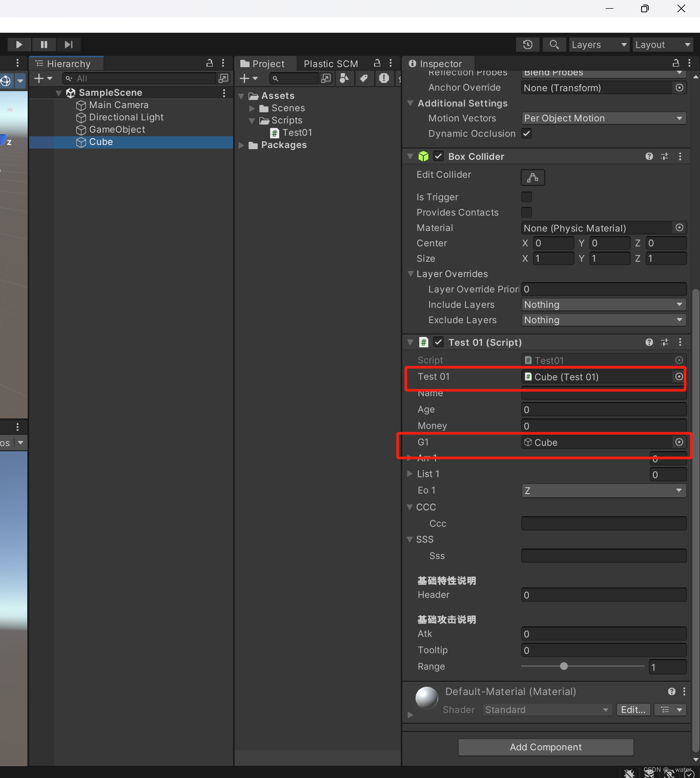Open the object picker for the G1 field
This screenshot has height=778, width=700.
(679, 442)
